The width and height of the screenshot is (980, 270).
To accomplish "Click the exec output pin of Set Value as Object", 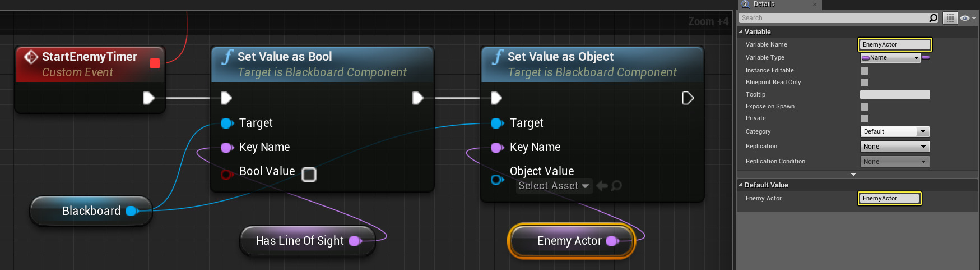I will pyautogui.click(x=688, y=98).
